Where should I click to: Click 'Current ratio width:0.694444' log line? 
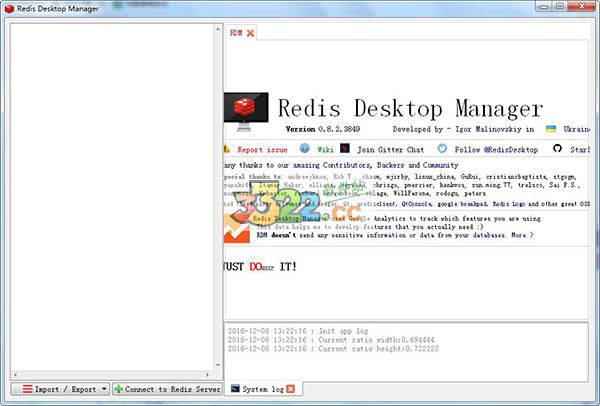[x=331, y=340]
